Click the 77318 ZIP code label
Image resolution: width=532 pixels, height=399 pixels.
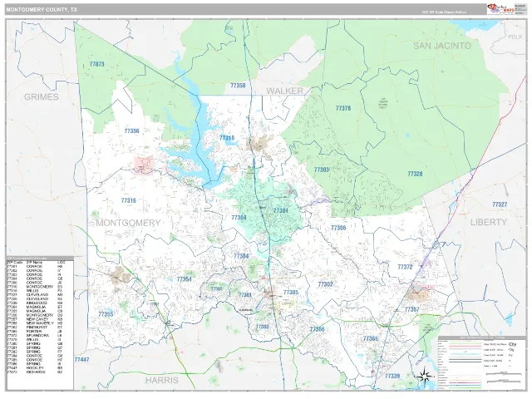point(227,138)
